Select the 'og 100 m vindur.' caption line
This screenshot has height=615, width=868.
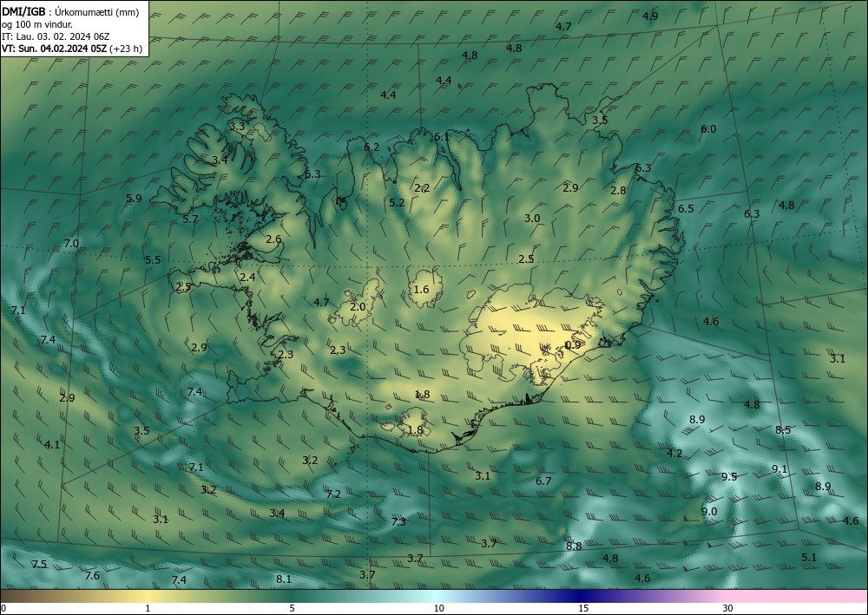(37, 24)
